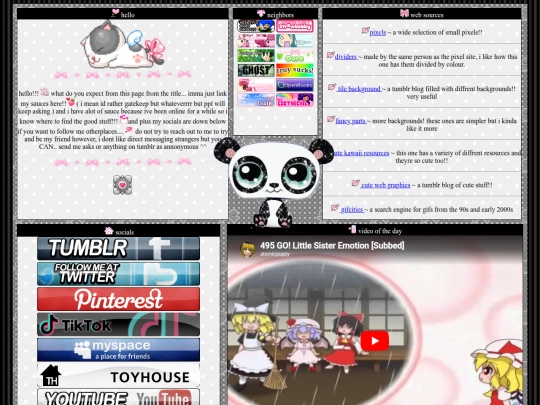Screen dimensions: 540x405
Task: Open the purple-haired girl neighbor button
Action: (295, 100)
